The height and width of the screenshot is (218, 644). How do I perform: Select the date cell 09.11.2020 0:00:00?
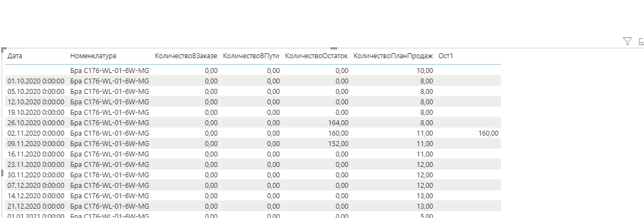[x=36, y=143]
